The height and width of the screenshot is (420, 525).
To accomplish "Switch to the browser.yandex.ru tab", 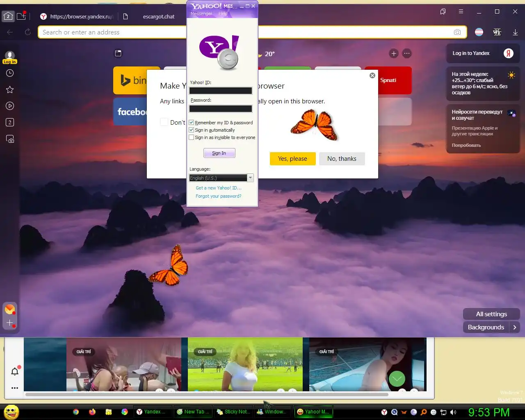I will (x=77, y=16).
